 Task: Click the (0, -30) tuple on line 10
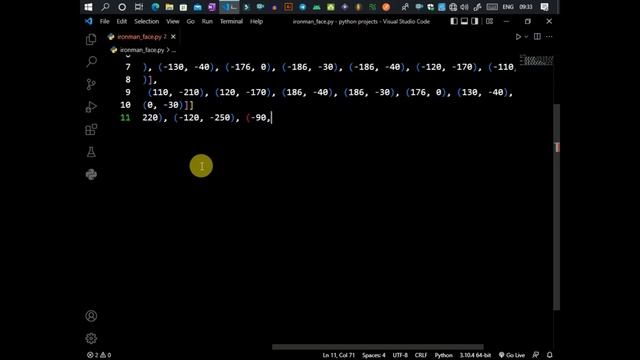pyautogui.click(x=163, y=105)
